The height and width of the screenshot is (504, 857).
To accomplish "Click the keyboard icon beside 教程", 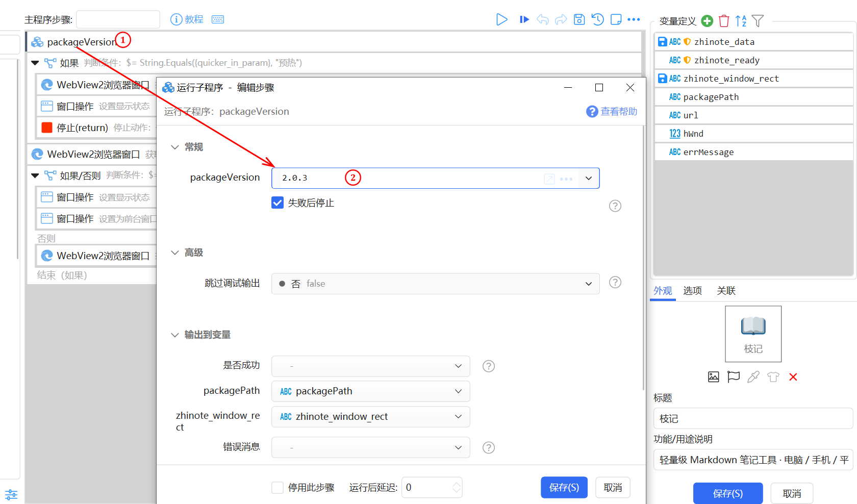I will pyautogui.click(x=218, y=19).
